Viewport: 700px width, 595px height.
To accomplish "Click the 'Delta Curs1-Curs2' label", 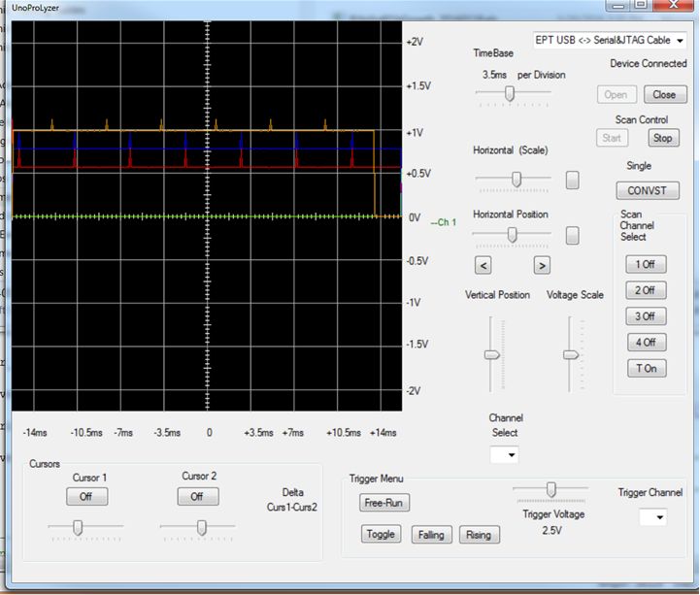I will [x=292, y=500].
